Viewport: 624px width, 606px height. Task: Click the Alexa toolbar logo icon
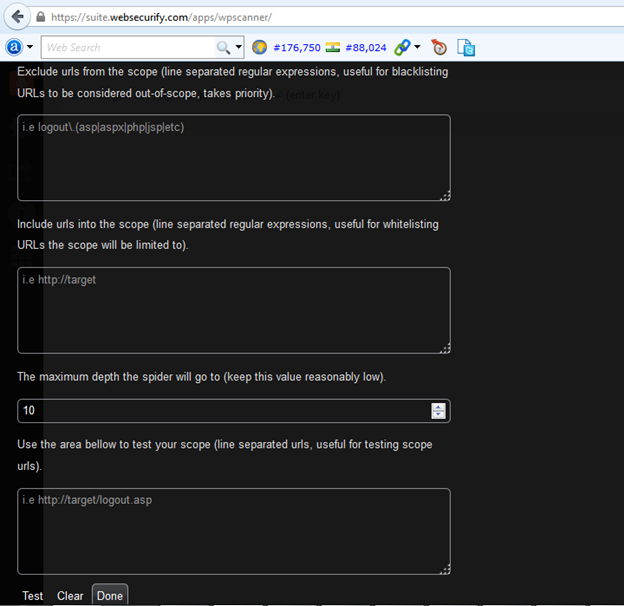14,47
